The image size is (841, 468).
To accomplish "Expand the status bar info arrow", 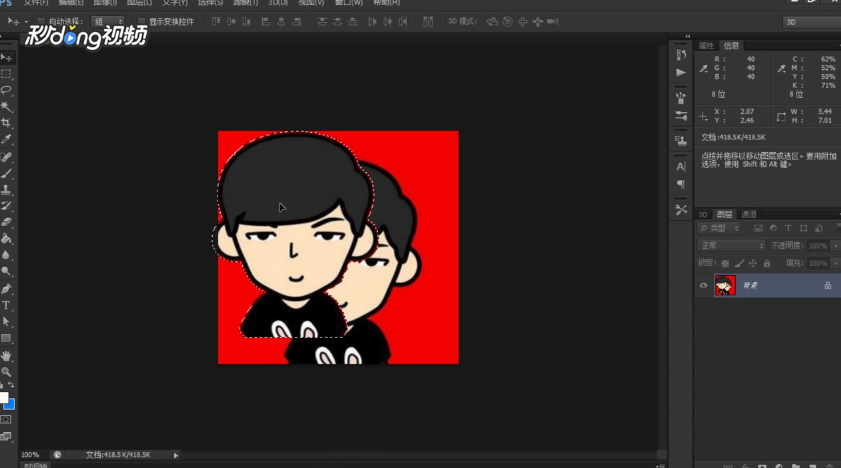I will click(x=175, y=455).
